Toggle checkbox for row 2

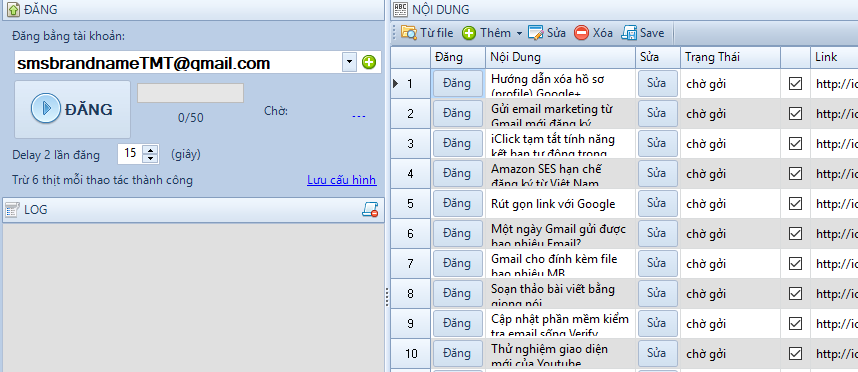point(795,113)
